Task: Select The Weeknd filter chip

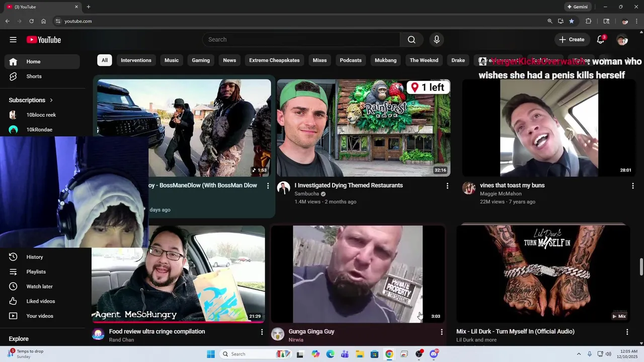Action: (x=424, y=60)
